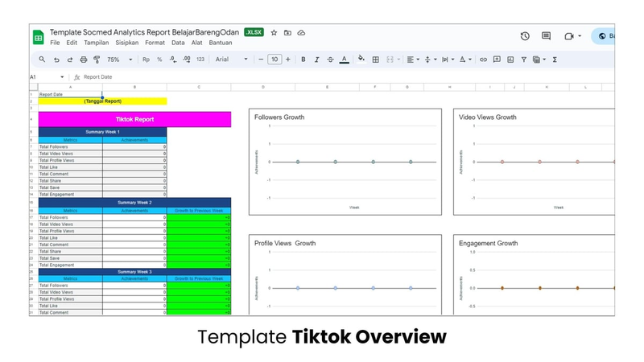The height and width of the screenshot is (362, 644).
Task: Open the File menu
Action: coord(55,43)
